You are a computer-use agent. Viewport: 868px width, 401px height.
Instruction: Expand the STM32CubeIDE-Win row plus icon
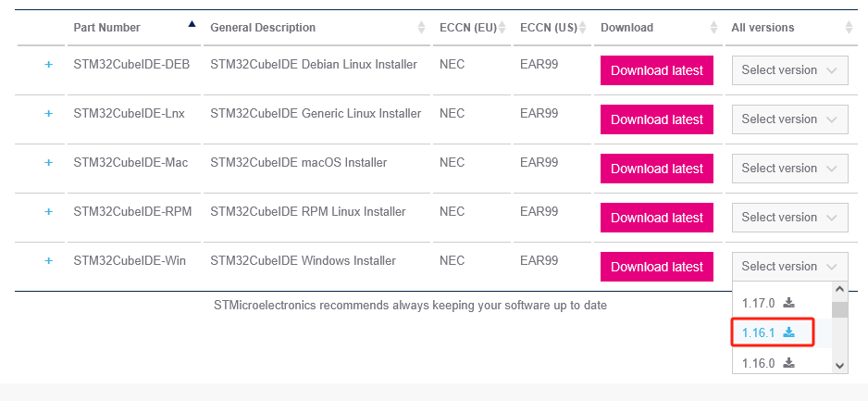coord(49,260)
